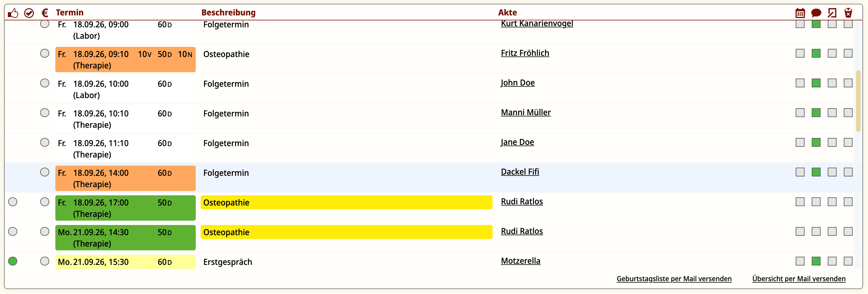Viewport: 868px width, 294px height.
Task: Click the Termin column header
Action: [69, 13]
